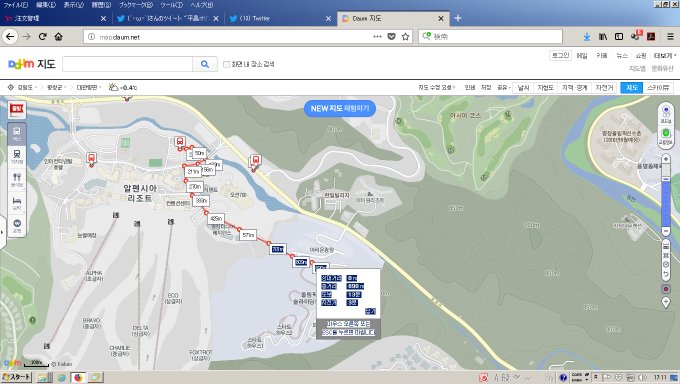The image size is (680, 384).
Task: Click the 로그인 login button
Action: pos(560,56)
